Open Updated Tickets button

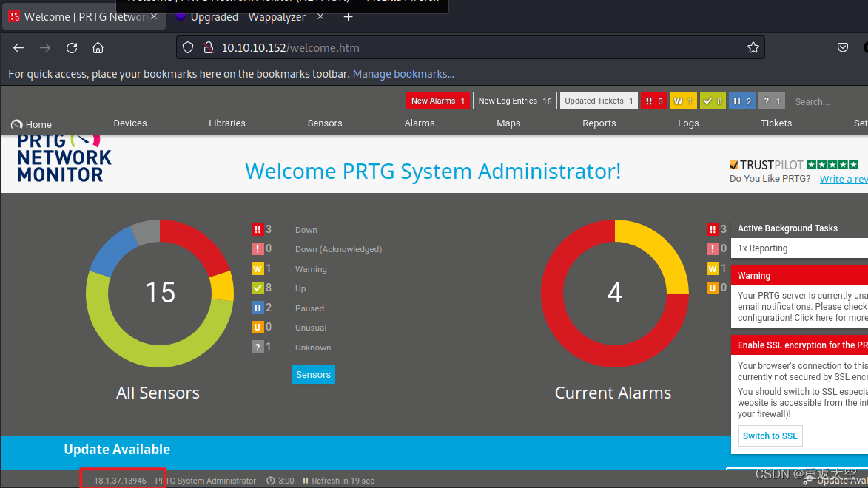599,101
